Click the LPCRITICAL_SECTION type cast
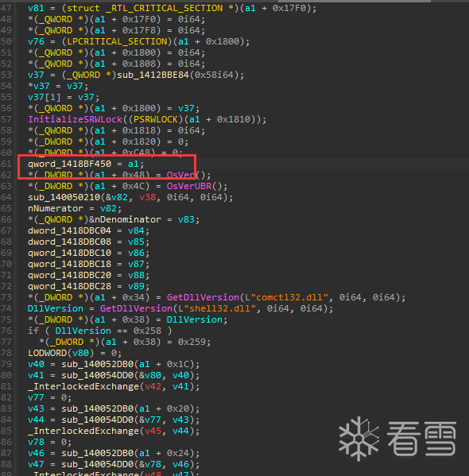The width and height of the screenshot is (469, 476). click(117, 41)
